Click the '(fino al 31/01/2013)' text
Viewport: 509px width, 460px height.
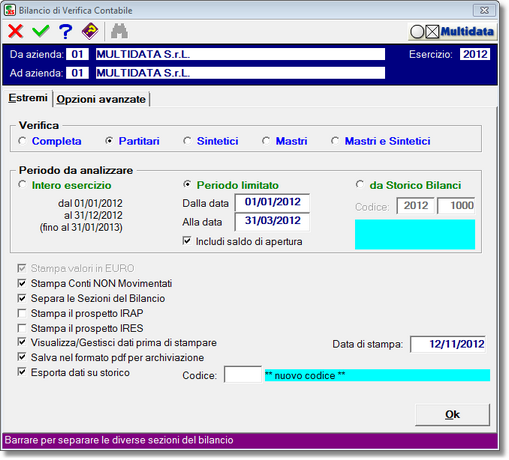click(x=81, y=227)
